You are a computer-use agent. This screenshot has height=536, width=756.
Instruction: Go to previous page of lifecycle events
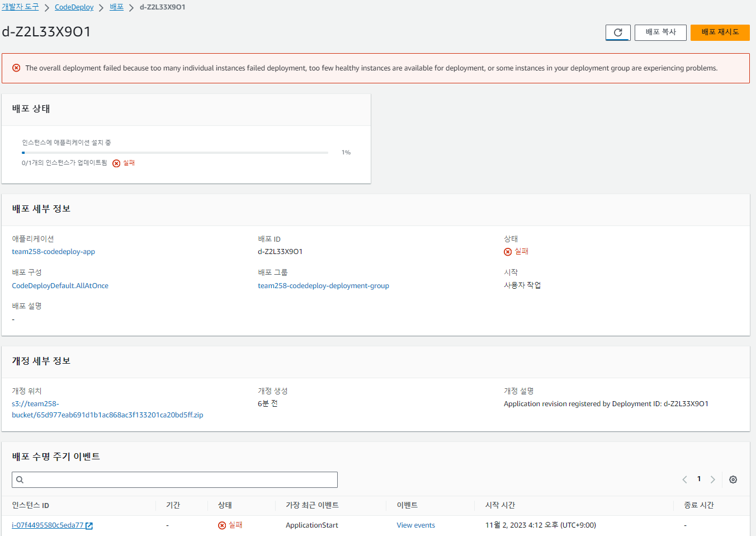684,479
